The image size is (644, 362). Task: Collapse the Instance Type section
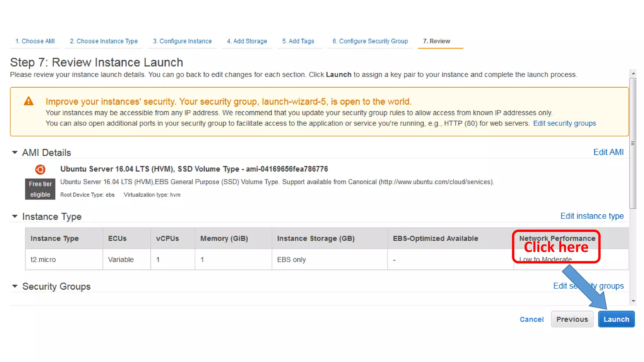15,217
